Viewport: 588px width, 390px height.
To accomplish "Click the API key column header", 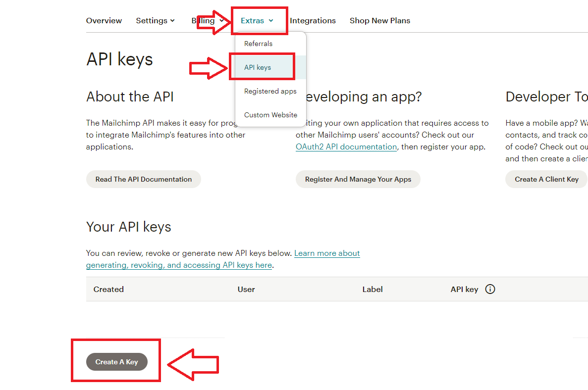I will [464, 289].
